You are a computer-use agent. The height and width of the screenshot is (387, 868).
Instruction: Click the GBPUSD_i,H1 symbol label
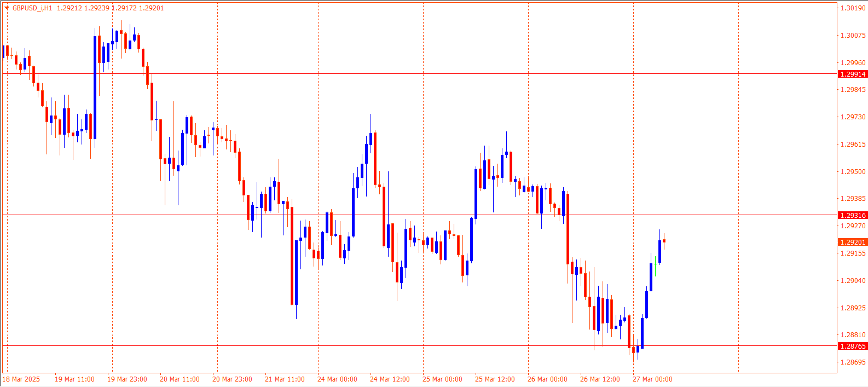(x=32, y=8)
